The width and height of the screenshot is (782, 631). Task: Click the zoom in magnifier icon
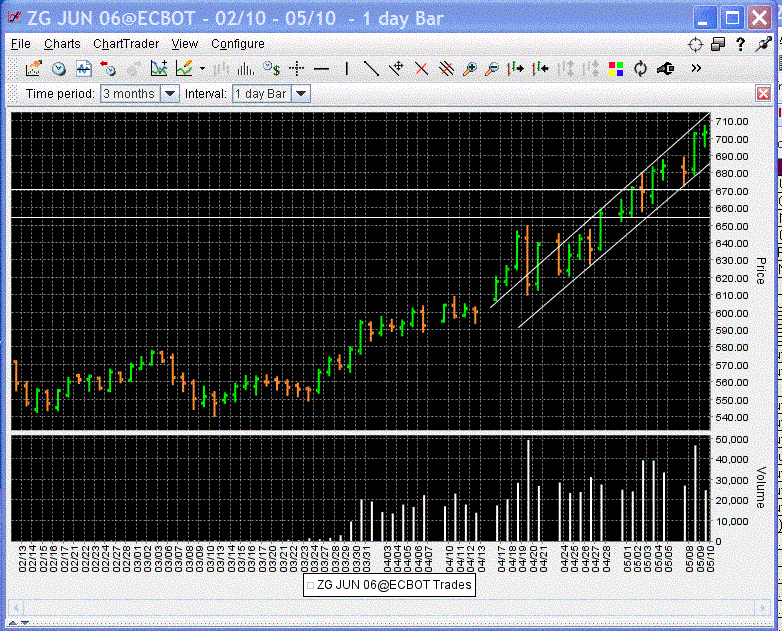[x=468, y=68]
